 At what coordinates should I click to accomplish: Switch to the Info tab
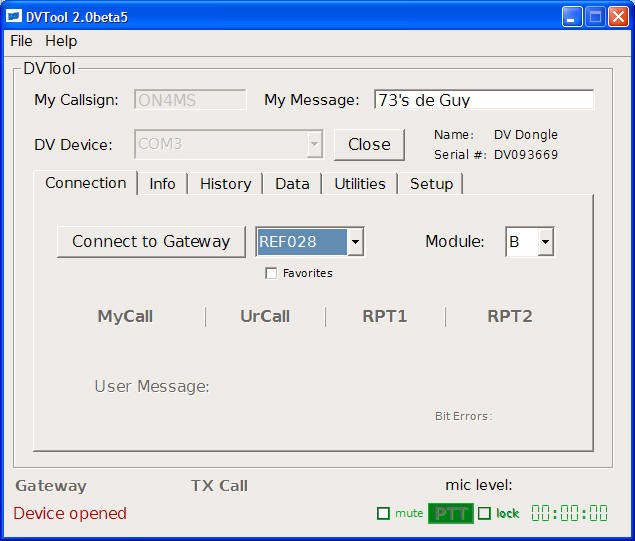coord(162,184)
